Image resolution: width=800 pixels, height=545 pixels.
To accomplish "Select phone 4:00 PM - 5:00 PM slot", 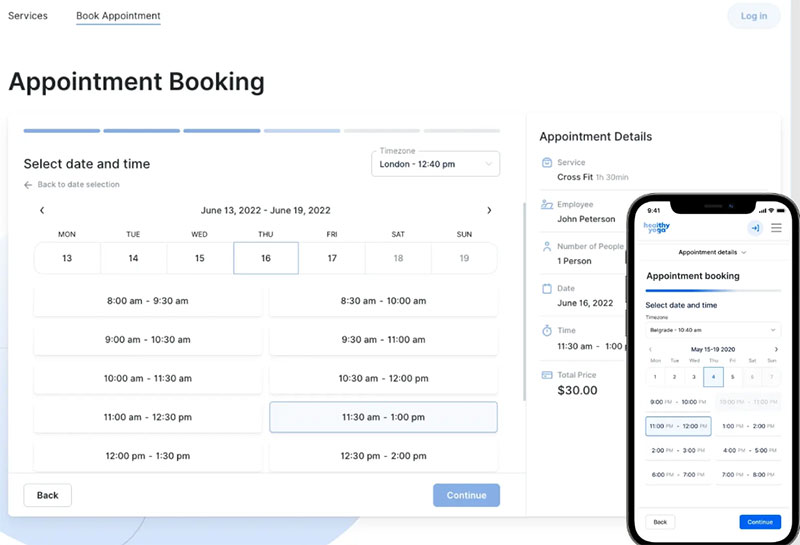I will tap(748, 451).
